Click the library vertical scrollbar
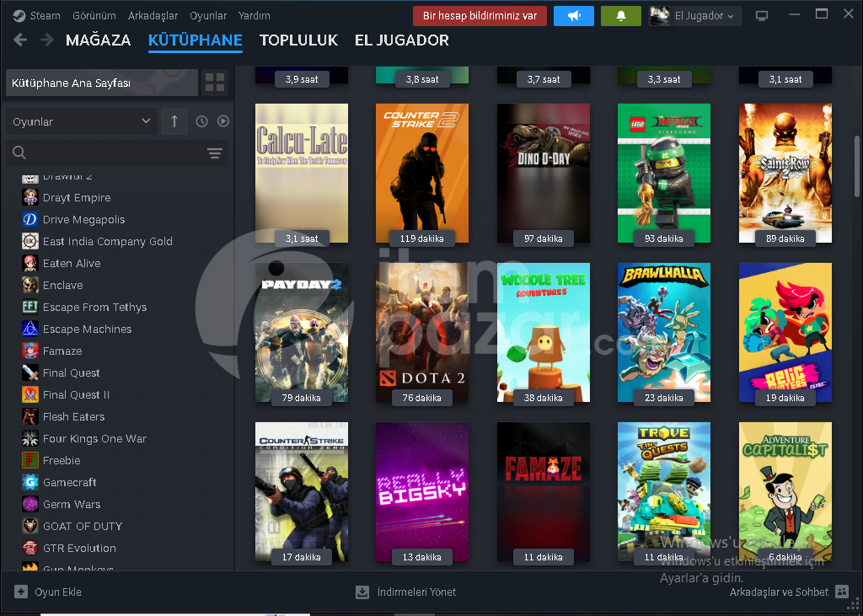863x616 pixels. pos(857,166)
